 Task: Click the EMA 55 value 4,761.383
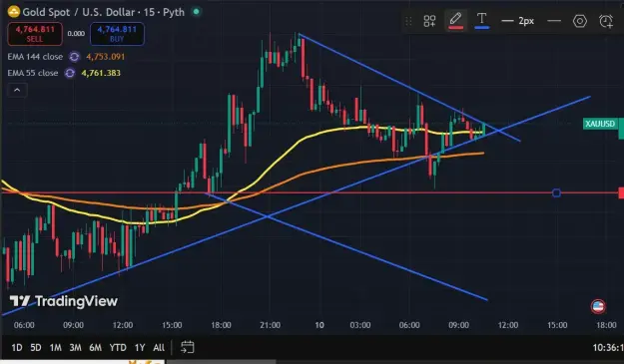(x=101, y=73)
